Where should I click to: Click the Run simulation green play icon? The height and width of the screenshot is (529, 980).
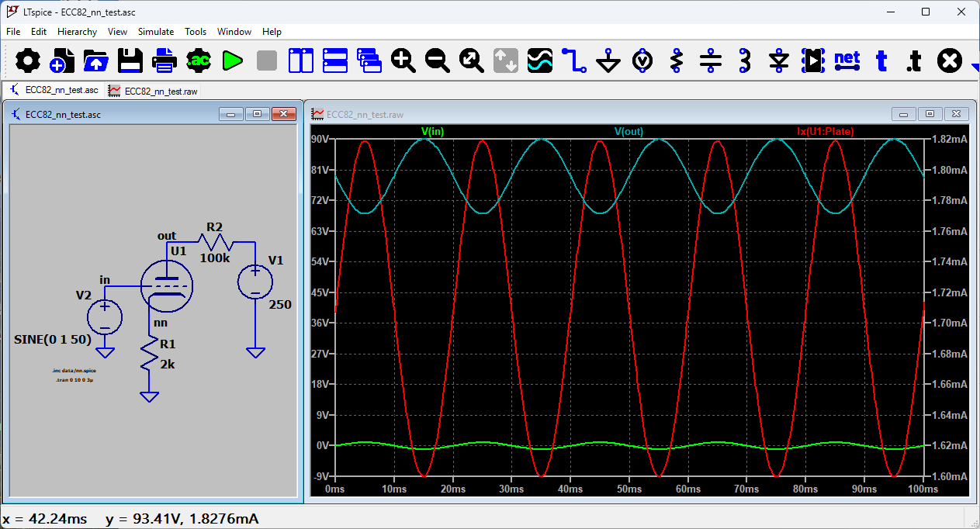[x=232, y=60]
